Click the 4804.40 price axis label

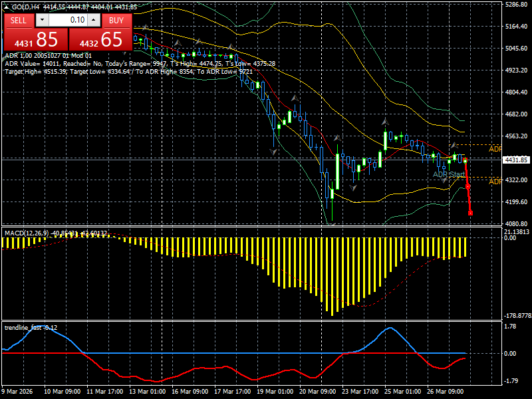[x=517, y=92]
